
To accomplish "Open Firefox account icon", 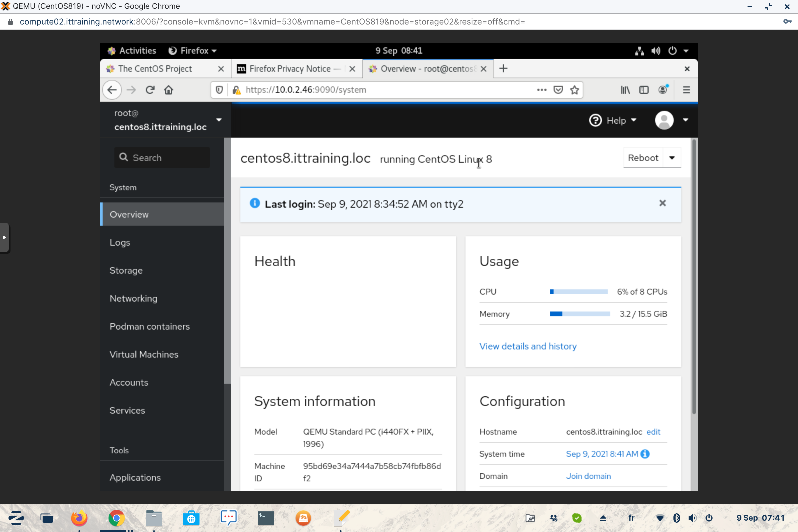I will (x=663, y=90).
